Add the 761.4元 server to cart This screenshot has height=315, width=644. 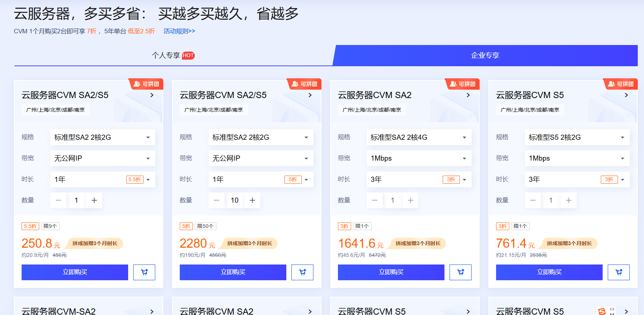click(619, 272)
